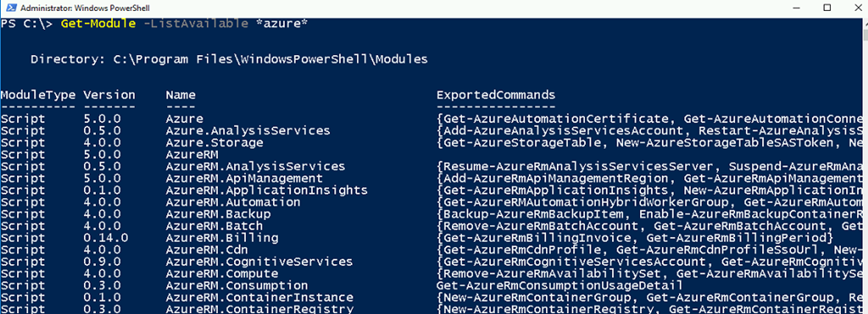Screen dimensions: 868x314
Task: Maximize the PowerShell window
Action: click(x=827, y=8)
